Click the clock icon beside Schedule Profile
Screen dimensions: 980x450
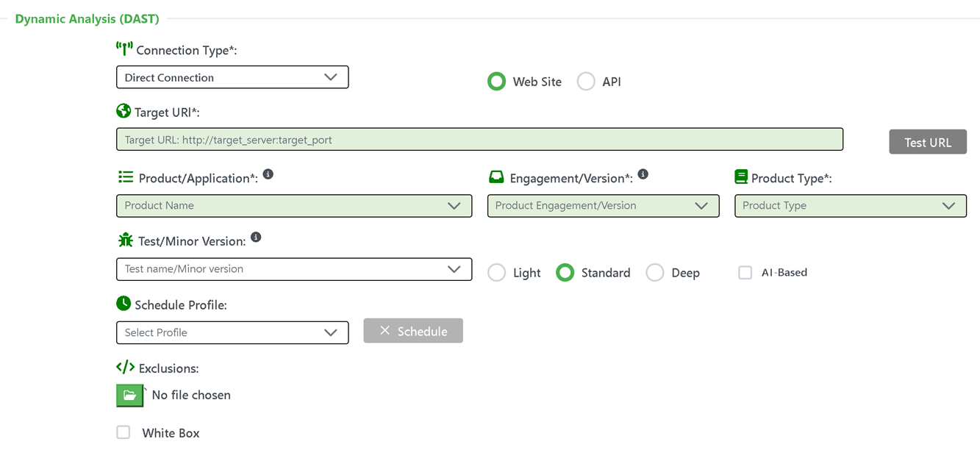tap(124, 304)
